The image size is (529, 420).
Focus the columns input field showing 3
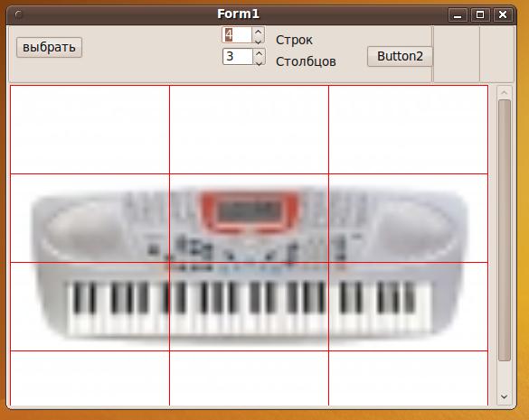[x=238, y=56]
